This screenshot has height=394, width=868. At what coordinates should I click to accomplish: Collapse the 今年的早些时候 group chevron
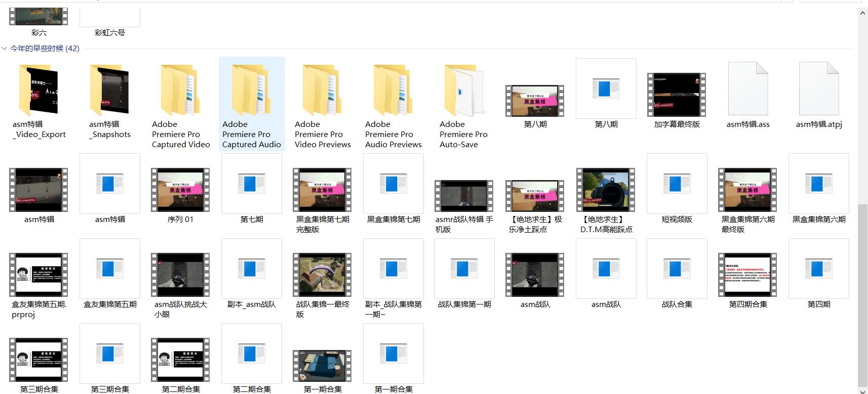click(x=5, y=49)
